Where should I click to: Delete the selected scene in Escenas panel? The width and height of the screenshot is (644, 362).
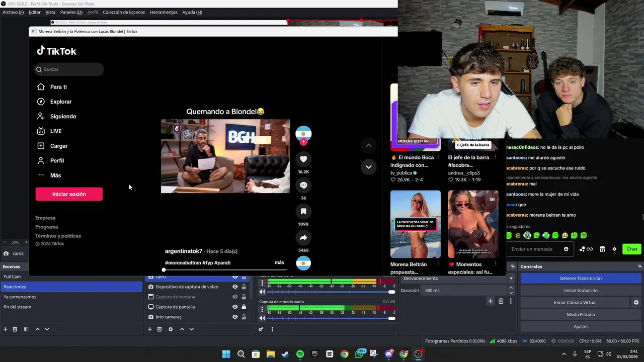(15, 329)
